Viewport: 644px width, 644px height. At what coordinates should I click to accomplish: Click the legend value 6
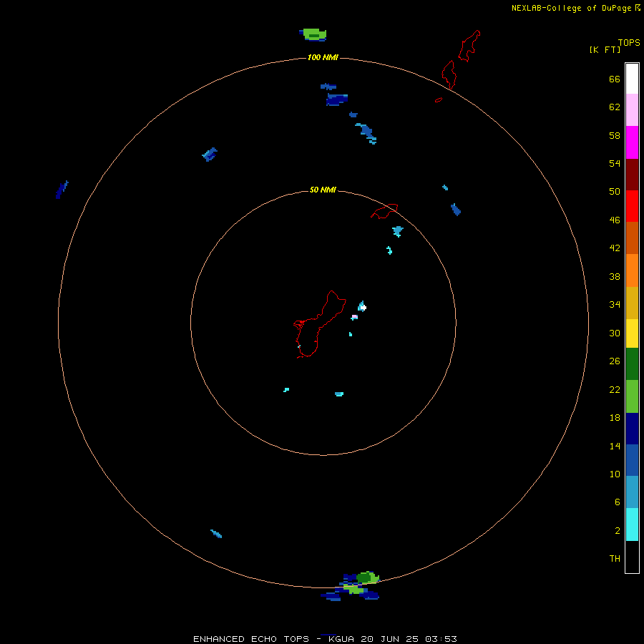617,502
